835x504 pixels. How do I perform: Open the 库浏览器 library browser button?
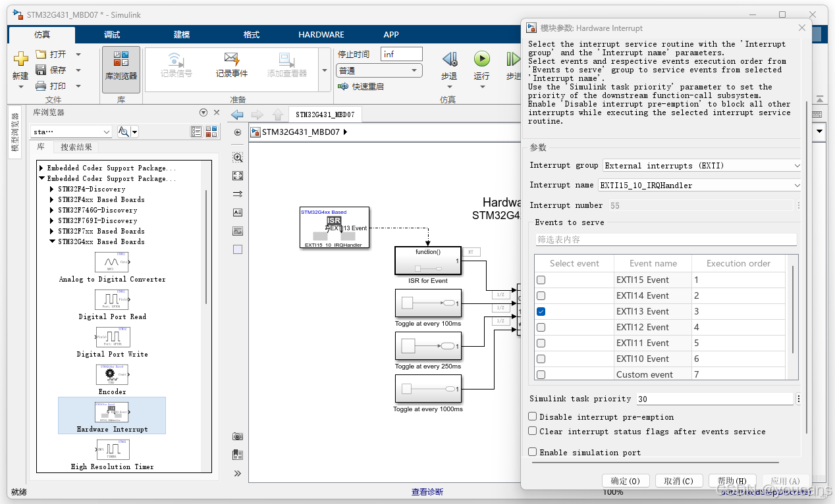pyautogui.click(x=121, y=69)
